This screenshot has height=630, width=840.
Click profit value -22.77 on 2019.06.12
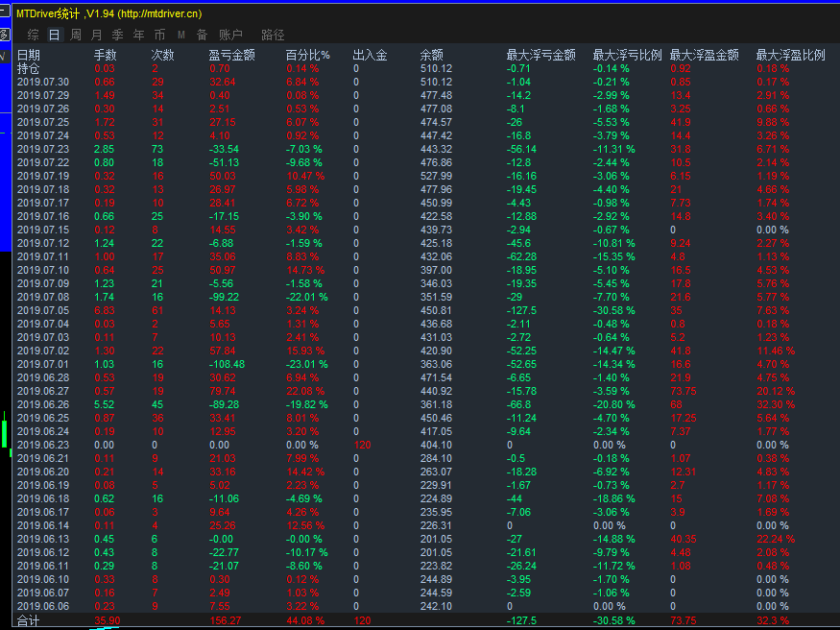[224, 552]
